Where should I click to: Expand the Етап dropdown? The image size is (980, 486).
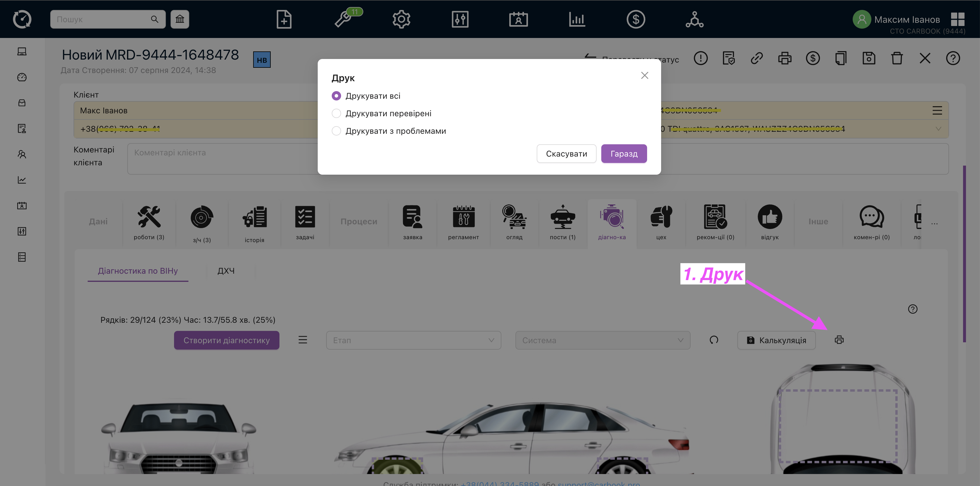413,340
